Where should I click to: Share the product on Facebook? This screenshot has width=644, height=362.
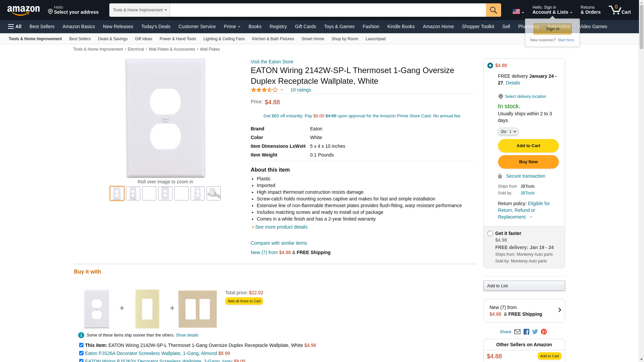pyautogui.click(x=526, y=332)
